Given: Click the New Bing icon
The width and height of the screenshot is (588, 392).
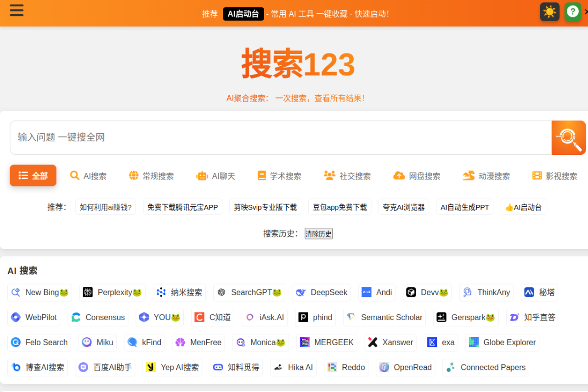Looking at the screenshot, I should click(x=16, y=292).
